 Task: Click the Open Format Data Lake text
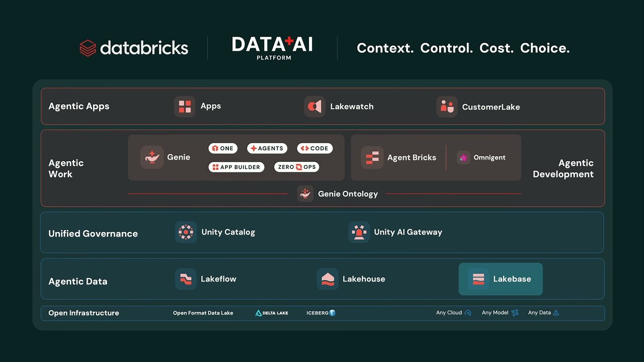click(203, 313)
